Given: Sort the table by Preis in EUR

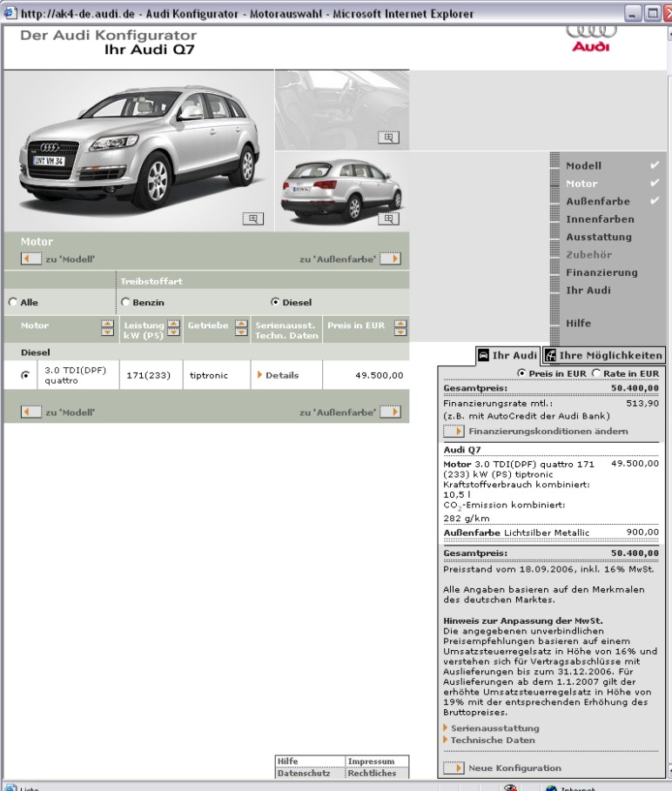Looking at the screenshot, I should (400, 328).
